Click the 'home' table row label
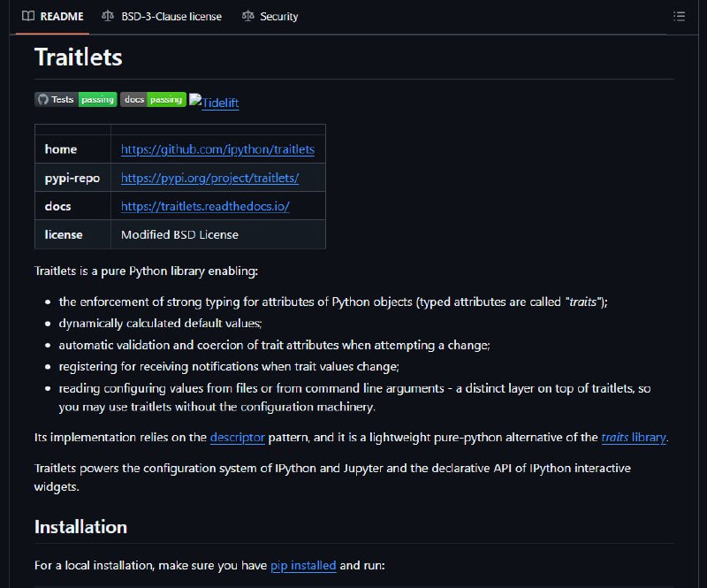 click(61, 149)
